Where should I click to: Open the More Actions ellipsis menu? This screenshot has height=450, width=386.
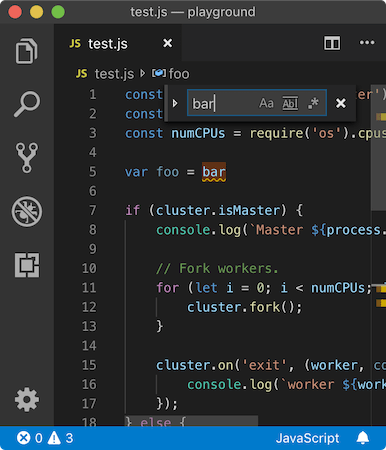click(367, 43)
